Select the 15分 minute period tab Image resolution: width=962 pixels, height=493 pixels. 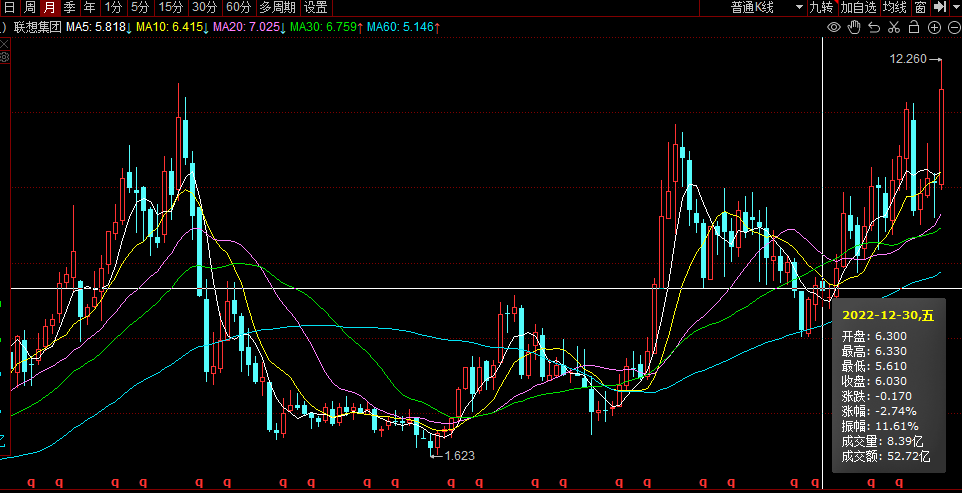tap(171, 7)
